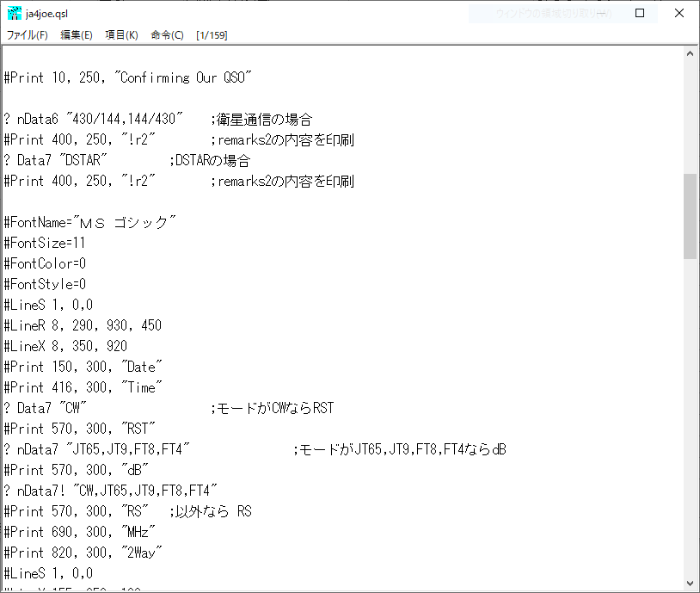The height and width of the screenshot is (593, 700).
Task: Open the 項目(K) menu
Action: tap(121, 34)
